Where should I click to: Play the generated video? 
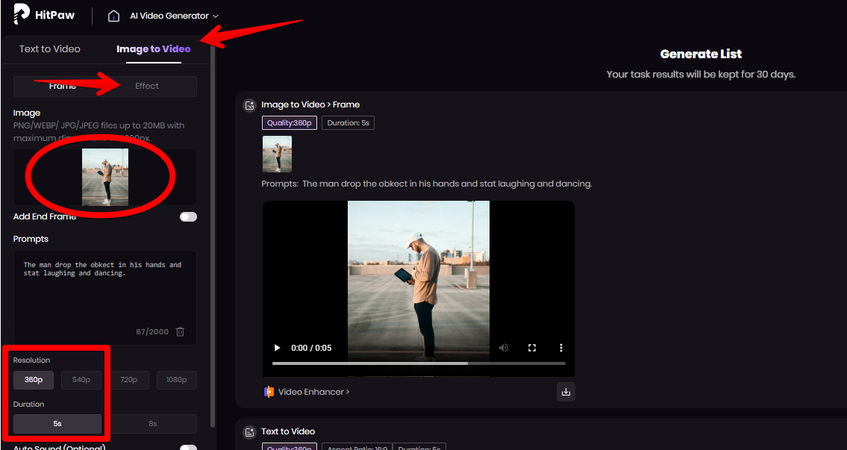pyautogui.click(x=277, y=348)
